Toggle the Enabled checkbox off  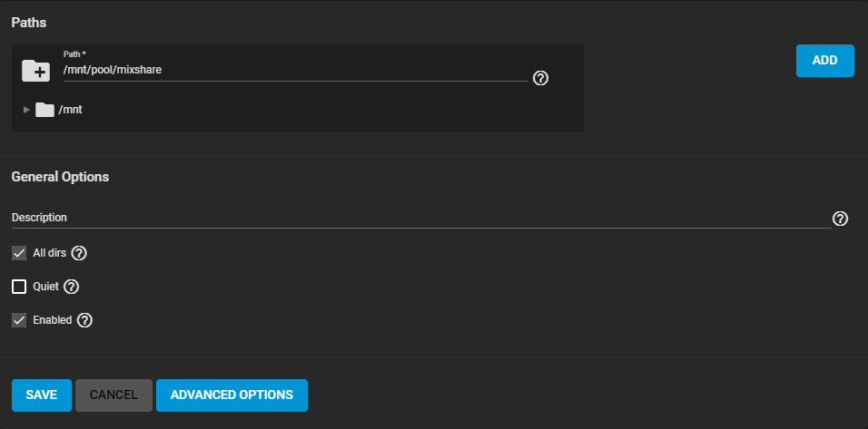tap(19, 320)
